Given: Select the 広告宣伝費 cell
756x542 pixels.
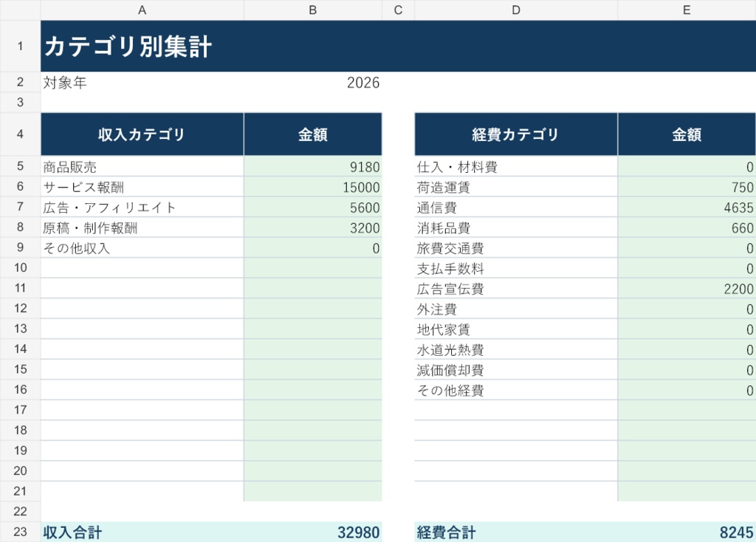Looking at the screenshot, I should tap(516, 288).
